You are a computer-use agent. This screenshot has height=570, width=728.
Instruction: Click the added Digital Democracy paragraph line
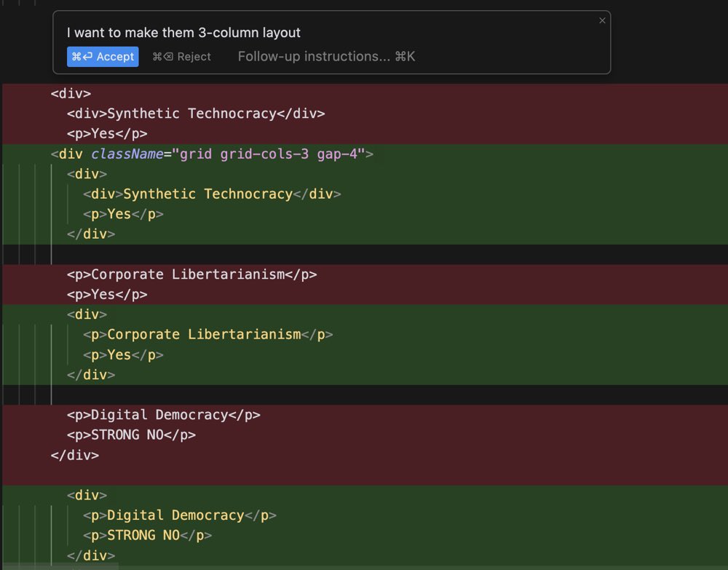179,515
